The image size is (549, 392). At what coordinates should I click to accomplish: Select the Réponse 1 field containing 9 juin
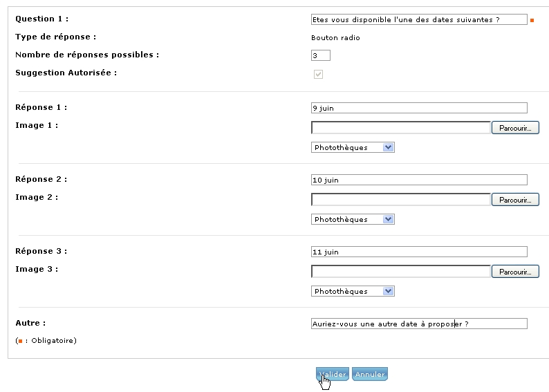(419, 108)
